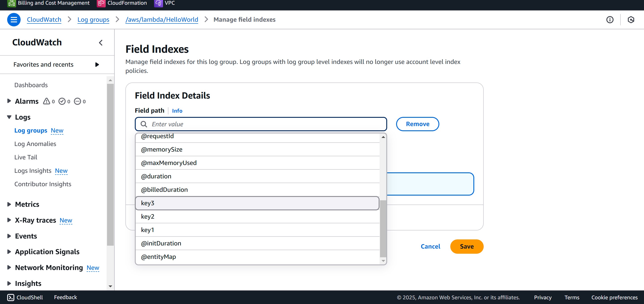
Task: Open Live Tail from the sidebar
Action: 26,157
